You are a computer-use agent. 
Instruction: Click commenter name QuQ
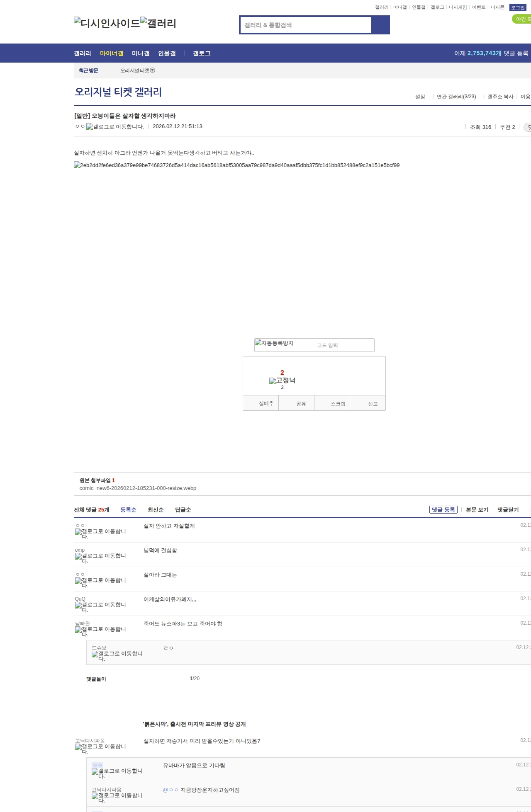point(80,599)
